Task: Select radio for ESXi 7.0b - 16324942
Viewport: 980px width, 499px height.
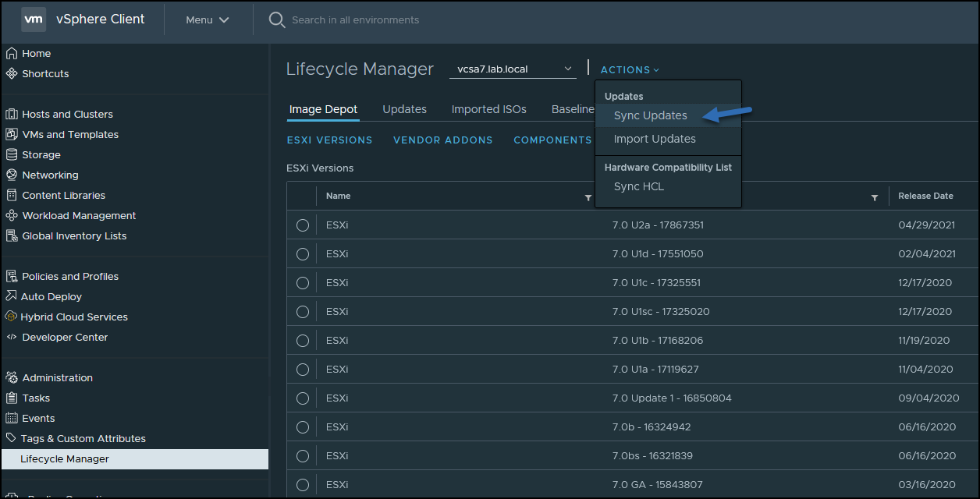Action: 303,427
